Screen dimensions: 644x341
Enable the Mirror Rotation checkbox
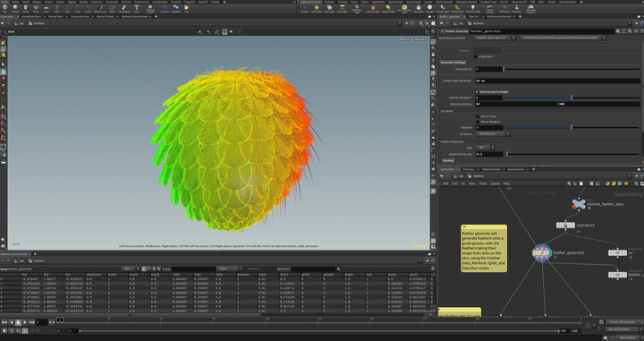(478, 122)
